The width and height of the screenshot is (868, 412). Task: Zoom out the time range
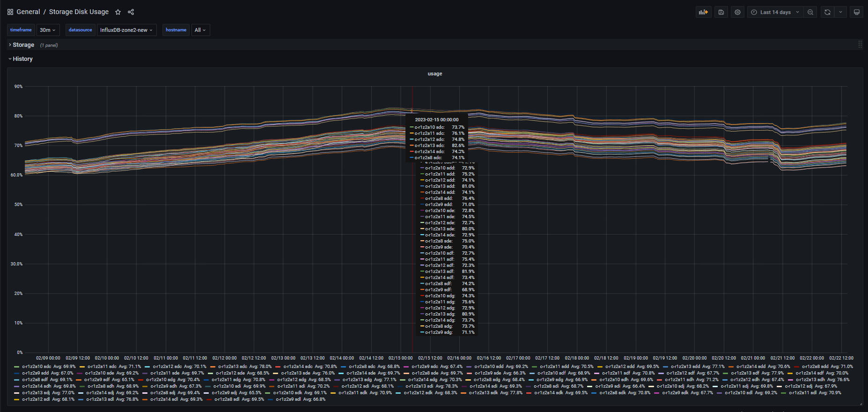click(810, 12)
